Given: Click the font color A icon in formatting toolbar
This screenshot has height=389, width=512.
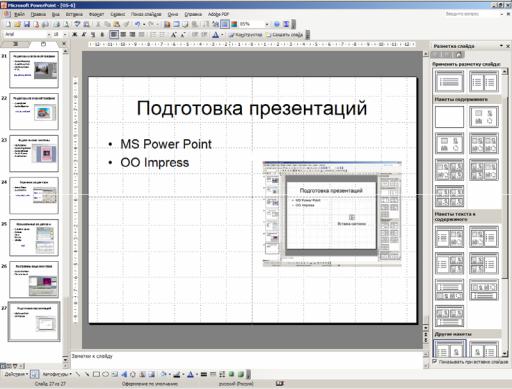Looking at the screenshot, I should click(x=215, y=34).
